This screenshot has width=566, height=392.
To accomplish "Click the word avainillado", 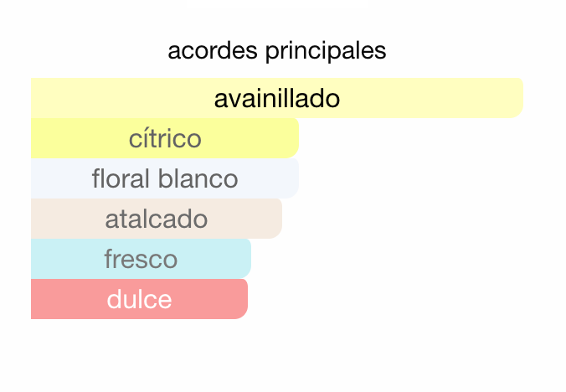I will pos(277,99).
